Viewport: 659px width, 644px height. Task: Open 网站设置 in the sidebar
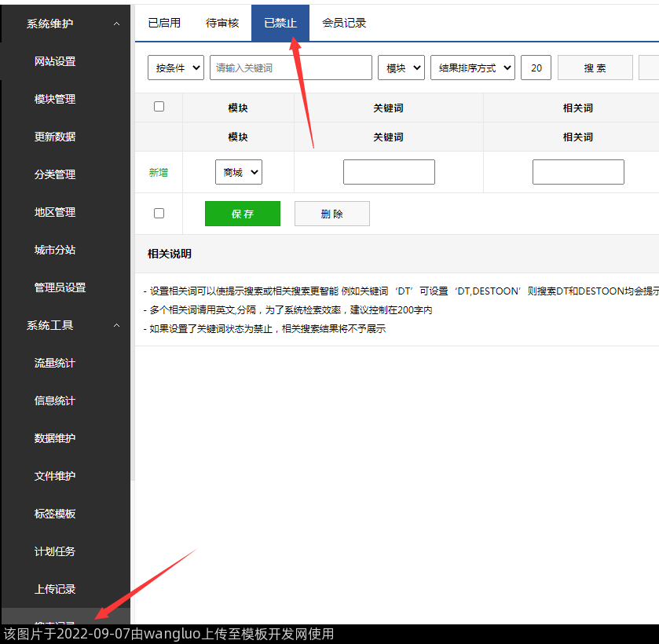(55, 61)
